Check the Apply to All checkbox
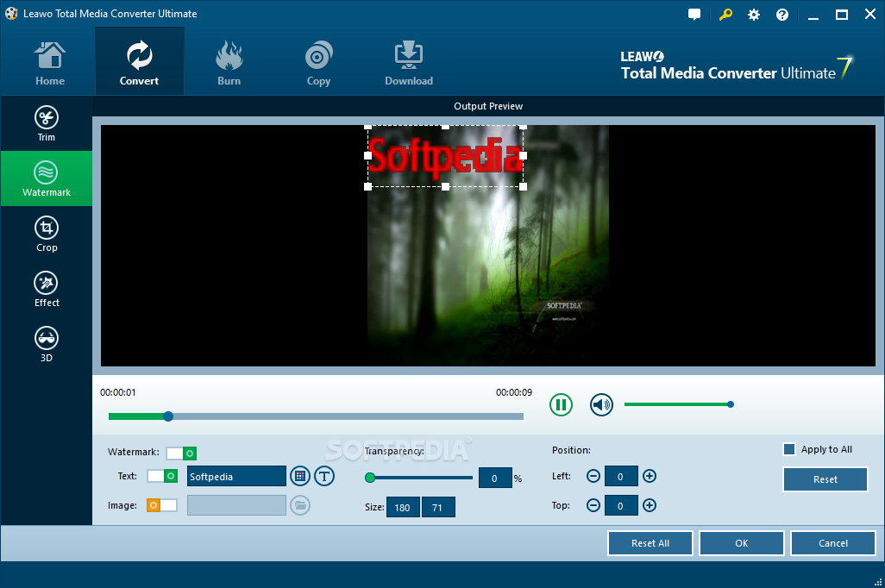885x588 pixels. (789, 449)
